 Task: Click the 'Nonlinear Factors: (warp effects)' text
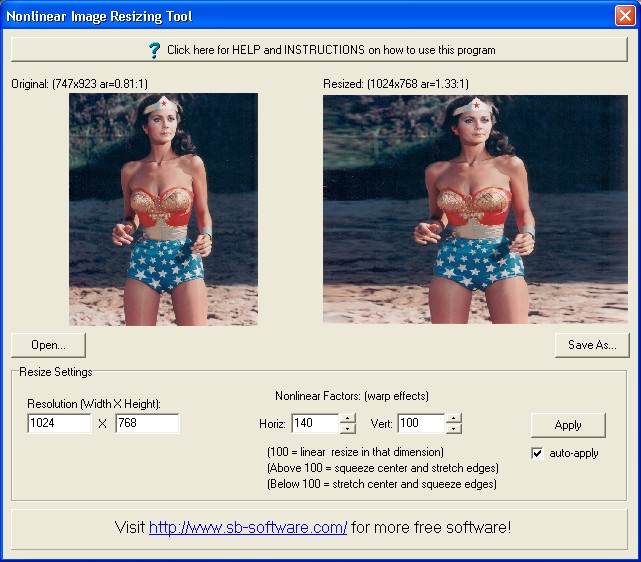pyautogui.click(x=352, y=396)
